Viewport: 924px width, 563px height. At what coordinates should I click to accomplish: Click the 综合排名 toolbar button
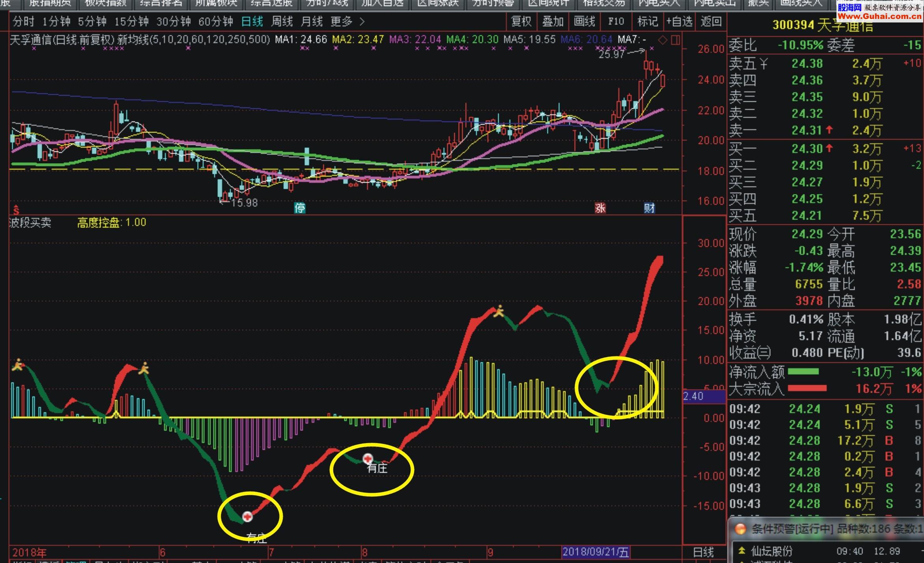[x=161, y=4]
